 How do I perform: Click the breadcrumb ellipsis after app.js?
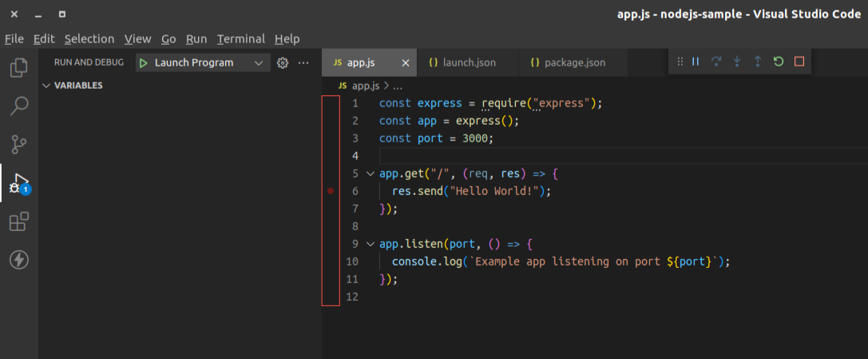(x=397, y=86)
